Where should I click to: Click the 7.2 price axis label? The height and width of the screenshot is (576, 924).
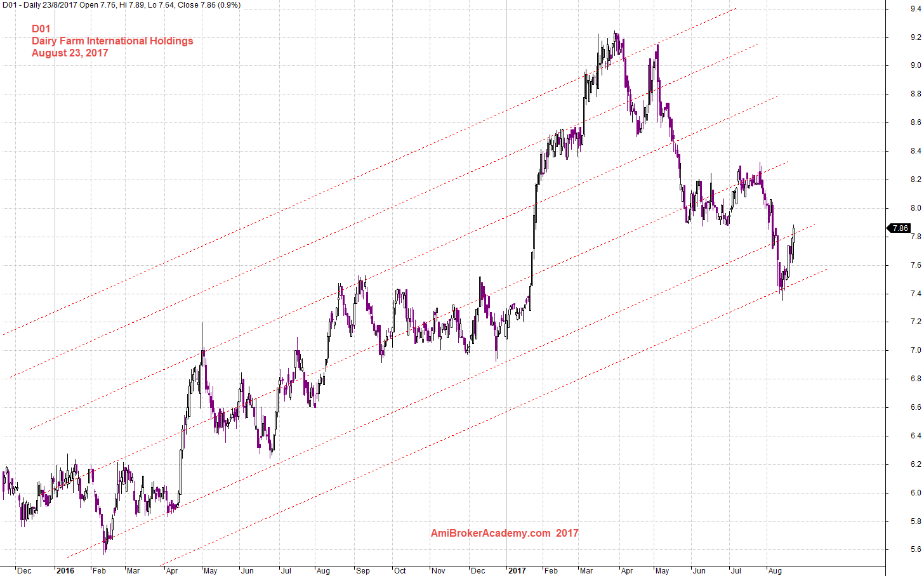(916, 322)
